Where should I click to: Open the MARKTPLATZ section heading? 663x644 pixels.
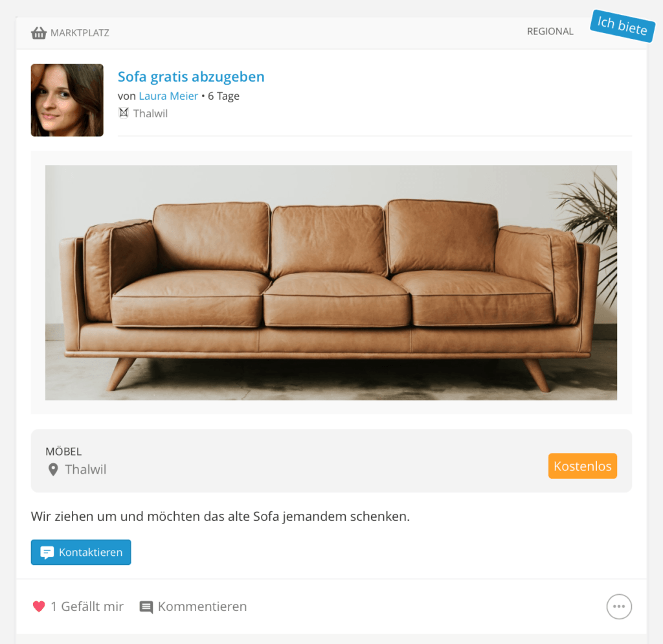coord(80,33)
